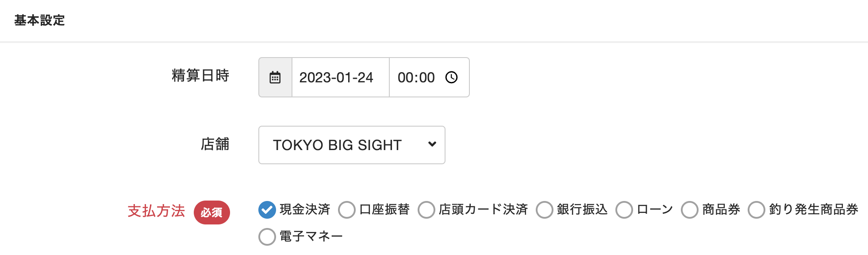
Task: Pick the ローン payment radio
Action: pos(624,210)
